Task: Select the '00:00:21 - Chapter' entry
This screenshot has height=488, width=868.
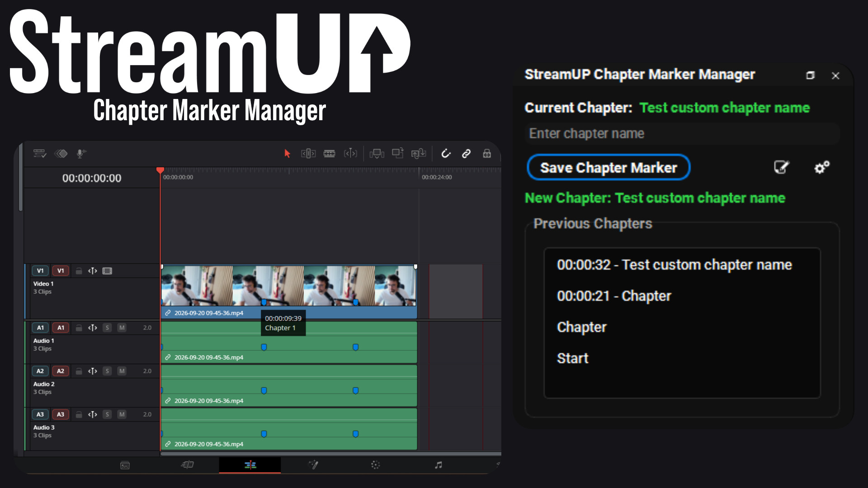Action: tap(614, 296)
